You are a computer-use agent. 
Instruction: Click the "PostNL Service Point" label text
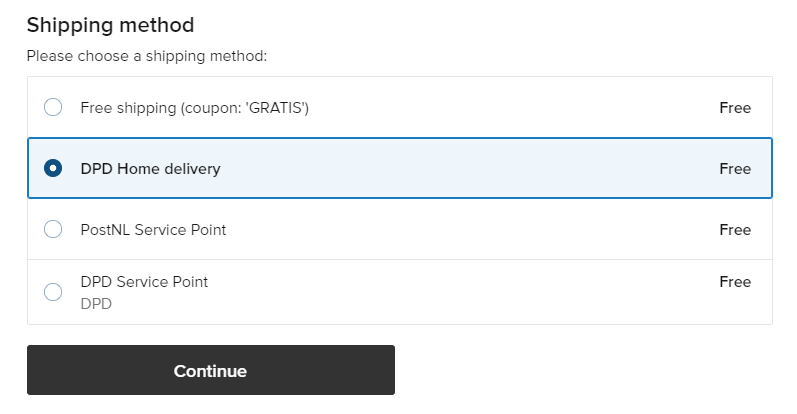153,230
